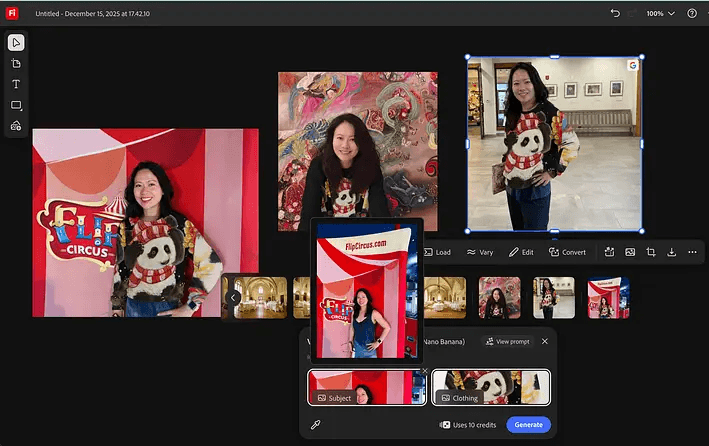709x446 pixels.
Task: Select the Clothing reference image slot
Action: pos(491,387)
